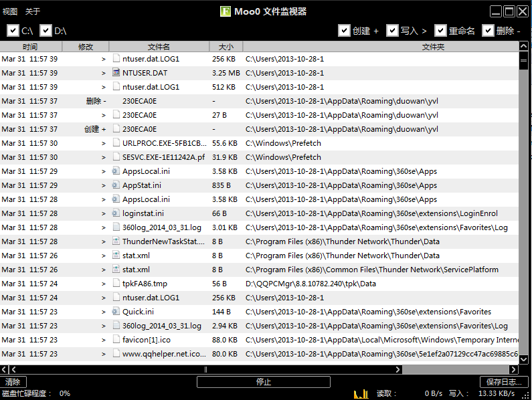Click ntuser.dat.LOG1 icon at 11:57 24
This screenshot has width=532, height=400.
(116, 297)
